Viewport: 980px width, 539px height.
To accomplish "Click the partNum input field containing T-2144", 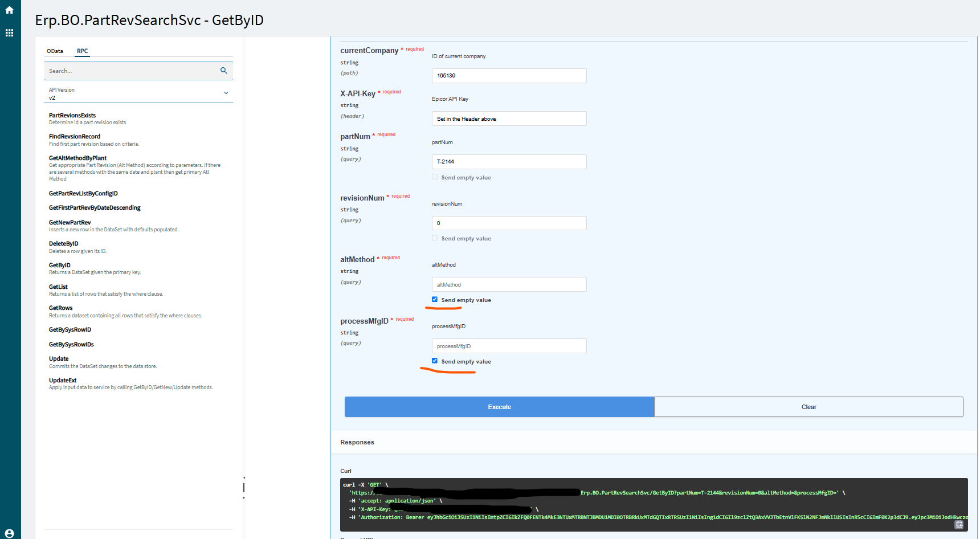I will point(509,162).
